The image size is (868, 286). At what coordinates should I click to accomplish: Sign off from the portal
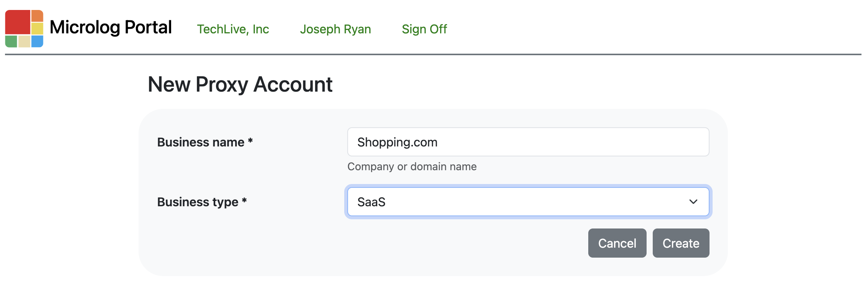pos(424,29)
